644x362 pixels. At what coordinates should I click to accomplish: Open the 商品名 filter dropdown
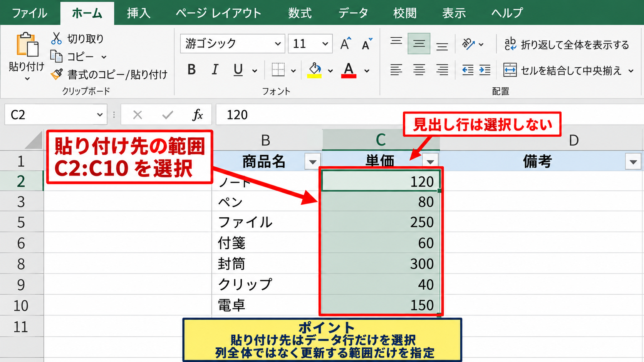312,162
